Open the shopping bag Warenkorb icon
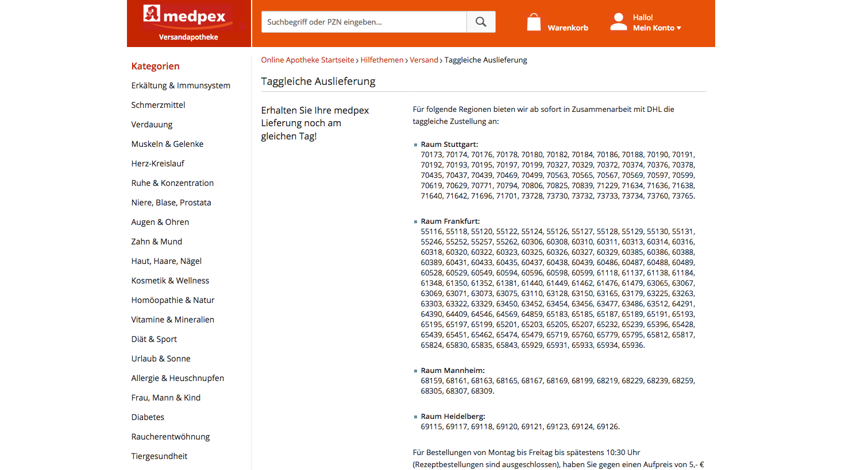 [534, 22]
